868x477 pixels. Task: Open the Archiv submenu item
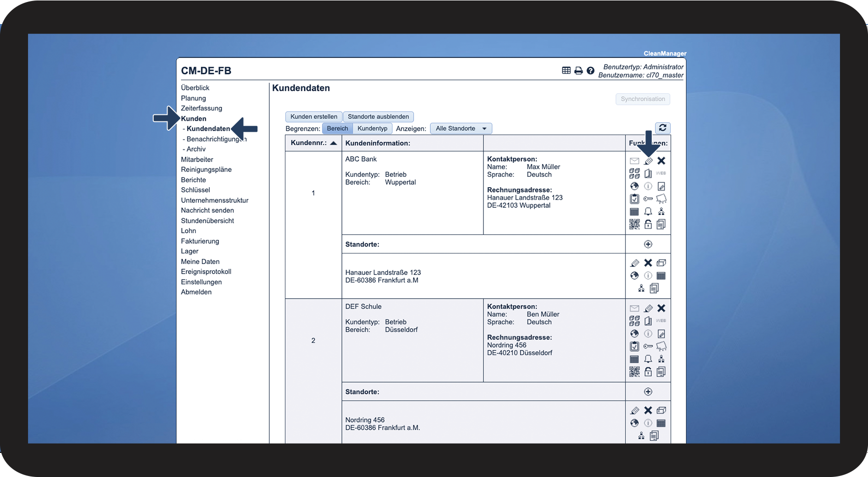(196, 149)
